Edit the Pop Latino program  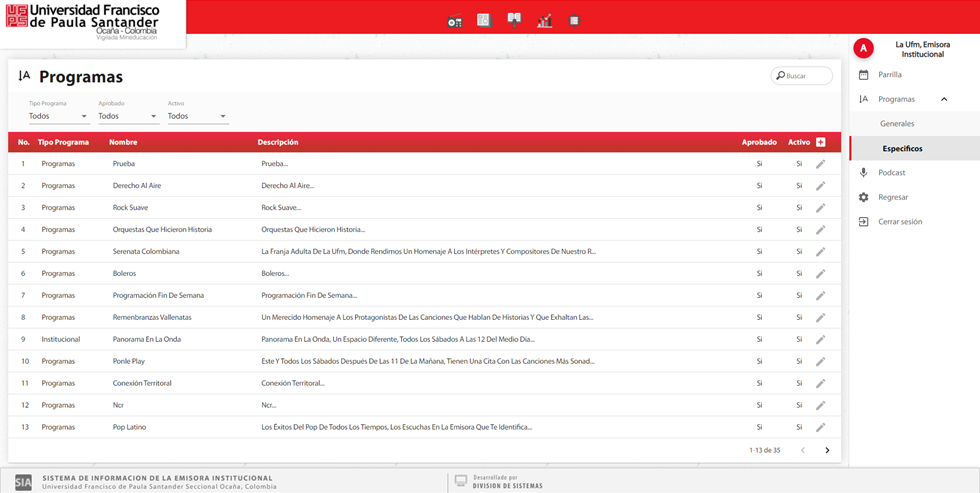(x=821, y=428)
